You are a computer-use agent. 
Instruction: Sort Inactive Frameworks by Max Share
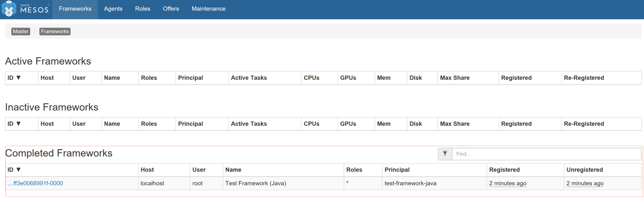[x=455, y=124]
